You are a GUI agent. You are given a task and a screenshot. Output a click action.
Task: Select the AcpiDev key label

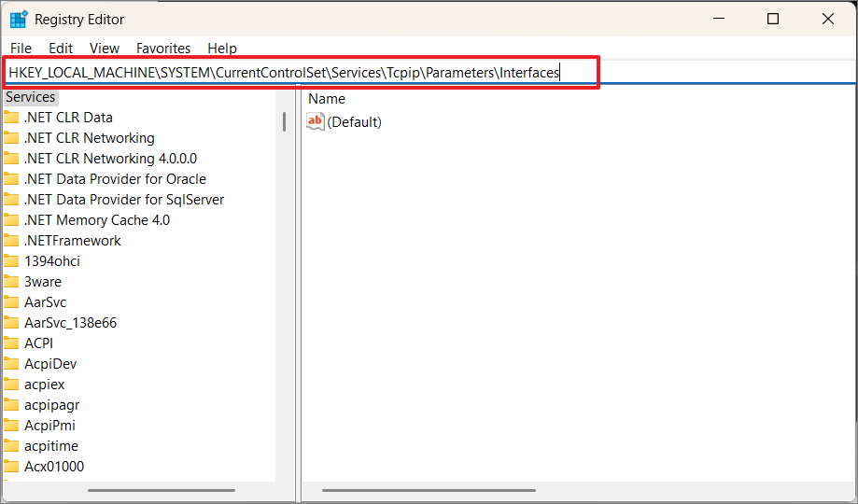(50, 364)
